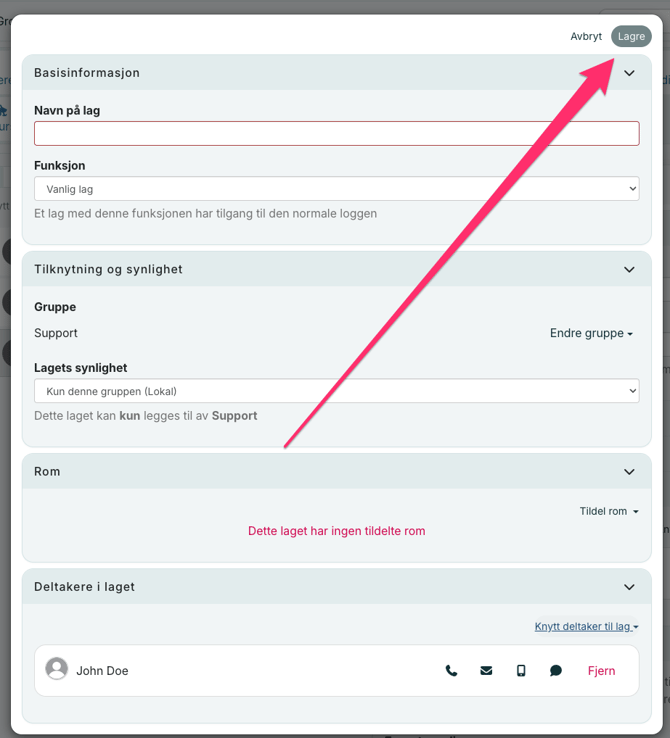Collapse the Deltakere i laget section
Screen dimensions: 670x738
[629, 587]
